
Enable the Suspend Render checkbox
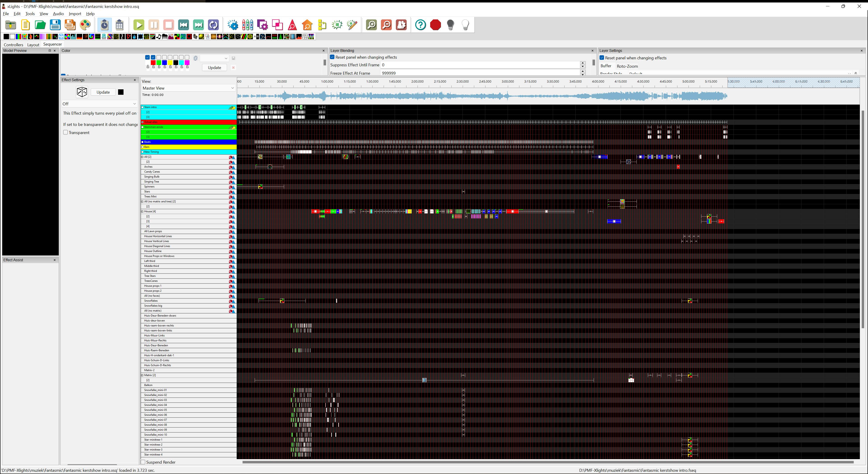click(143, 462)
